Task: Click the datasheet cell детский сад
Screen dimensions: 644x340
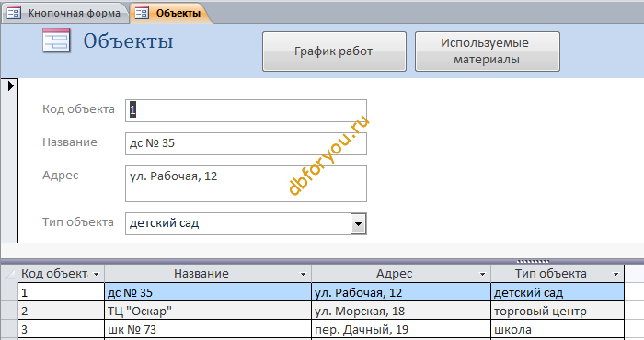Action: coord(558,292)
